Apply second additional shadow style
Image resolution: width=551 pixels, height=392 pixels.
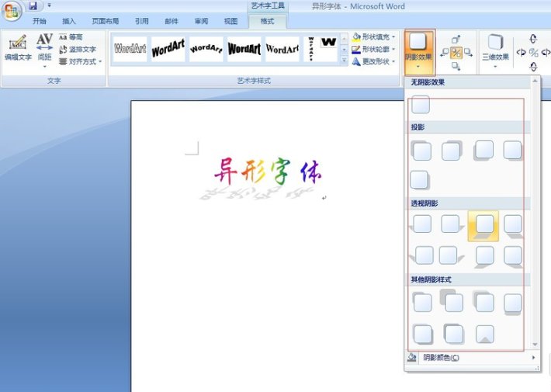pos(452,301)
